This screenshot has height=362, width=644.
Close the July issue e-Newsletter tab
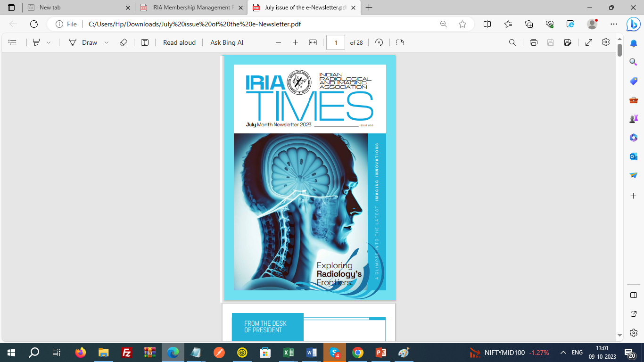(354, 8)
